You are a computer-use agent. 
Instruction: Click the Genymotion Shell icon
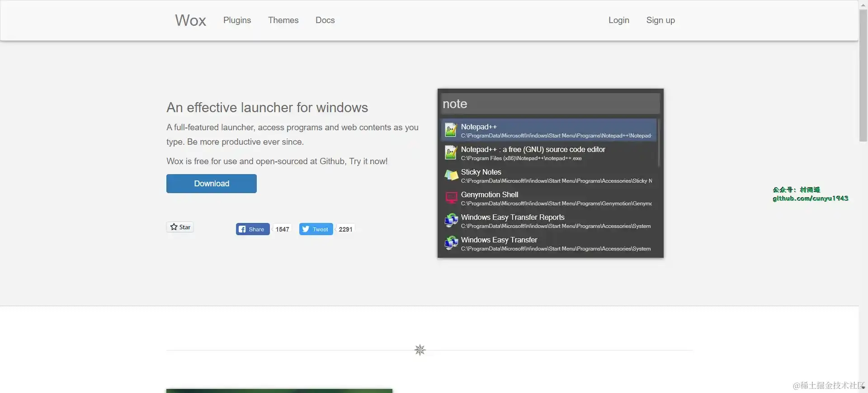(451, 198)
